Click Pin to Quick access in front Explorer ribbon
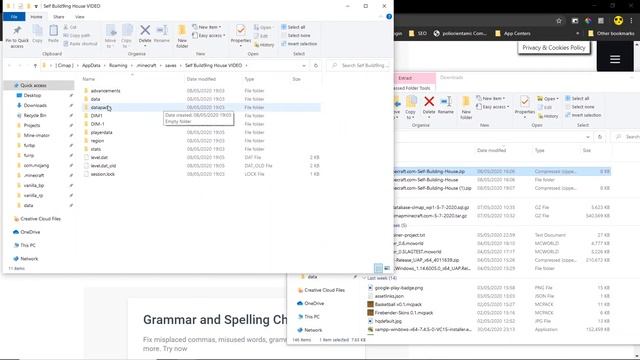 coord(17,36)
